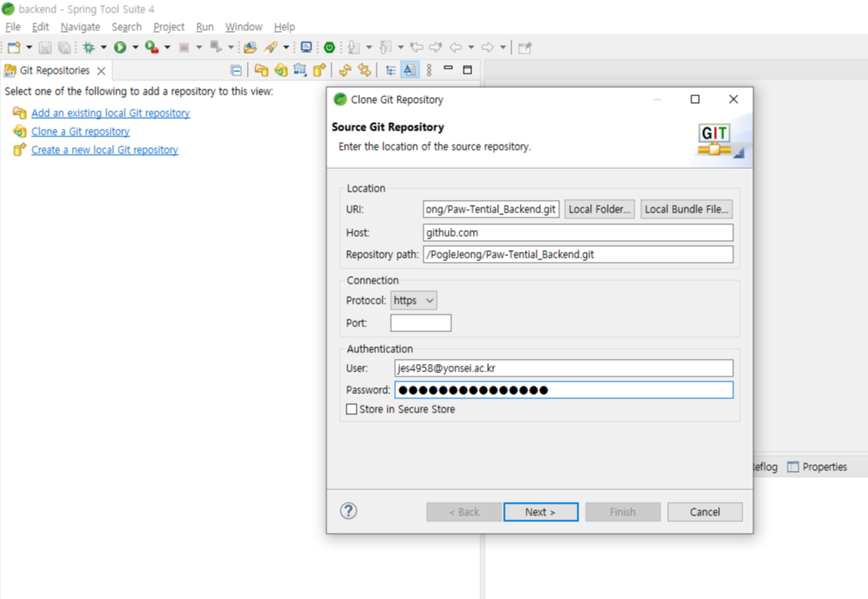Click the Next Annotation icon
868x599 pixels.
tap(353, 48)
